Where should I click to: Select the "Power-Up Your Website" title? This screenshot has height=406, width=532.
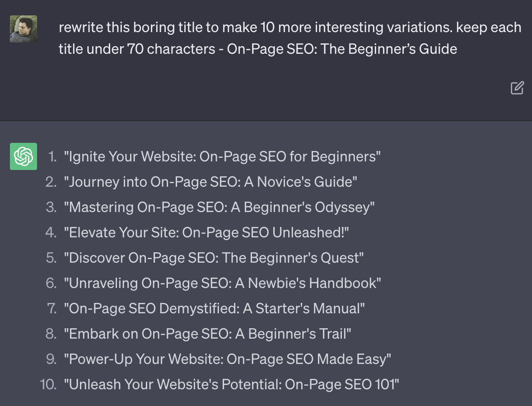click(227, 359)
